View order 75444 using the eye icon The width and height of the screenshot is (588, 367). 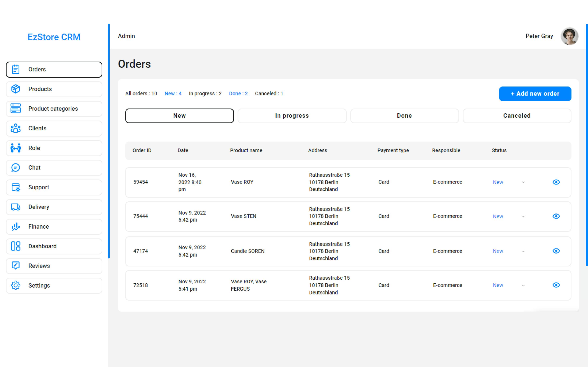pos(556,216)
